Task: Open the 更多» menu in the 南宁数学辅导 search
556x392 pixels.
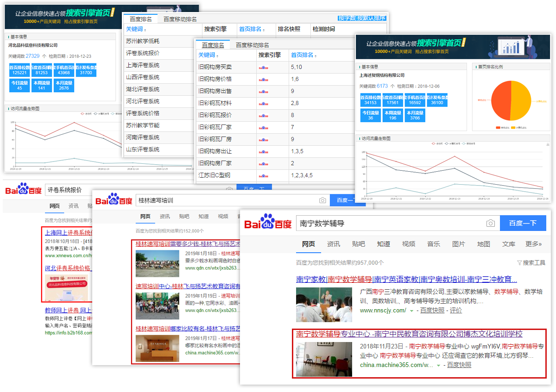Action: point(534,244)
